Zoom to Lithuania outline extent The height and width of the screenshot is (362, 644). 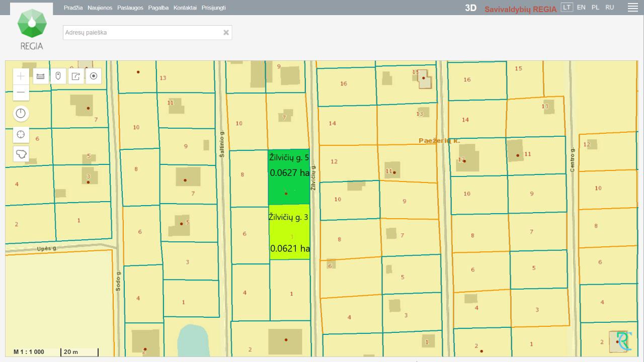[21, 154]
